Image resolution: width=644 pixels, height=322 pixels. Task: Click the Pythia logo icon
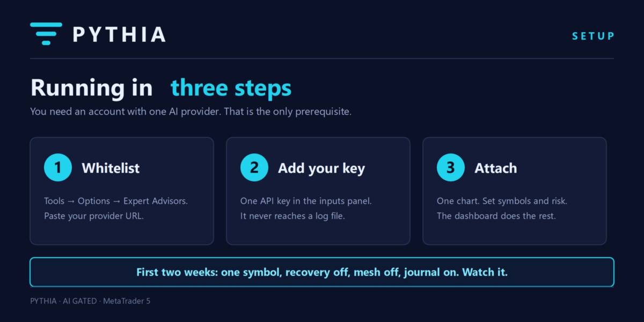point(46,34)
